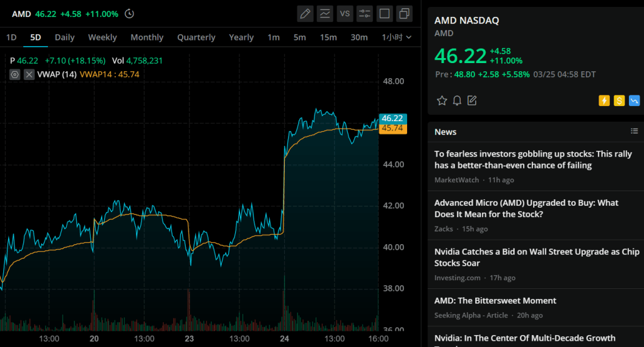The image size is (644, 347).
Task: Open the note edit icon
Action: click(x=472, y=100)
